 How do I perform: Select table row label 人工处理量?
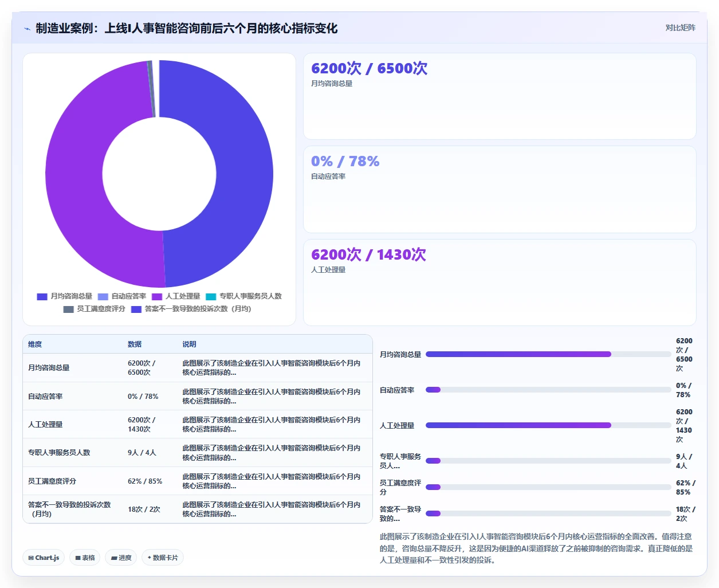click(x=45, y=425)
